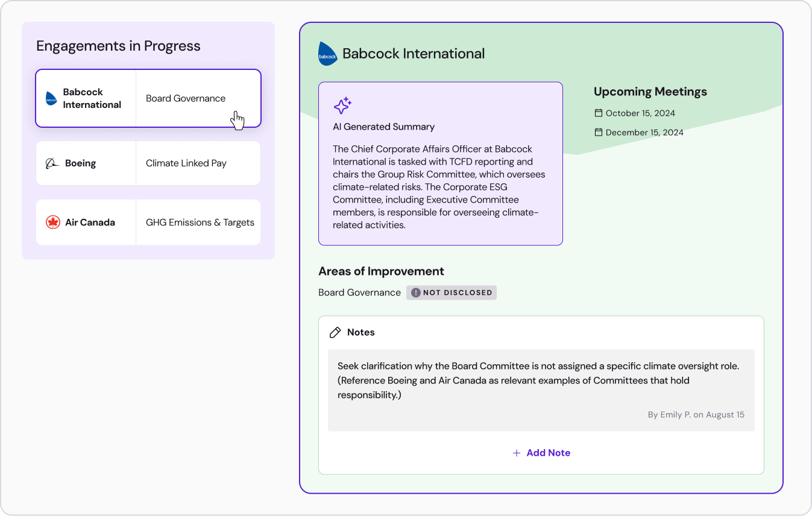Click the Babcock International title in detail panel
The height and width of the screenshot is (516, 812).
[x=414, y=54]
